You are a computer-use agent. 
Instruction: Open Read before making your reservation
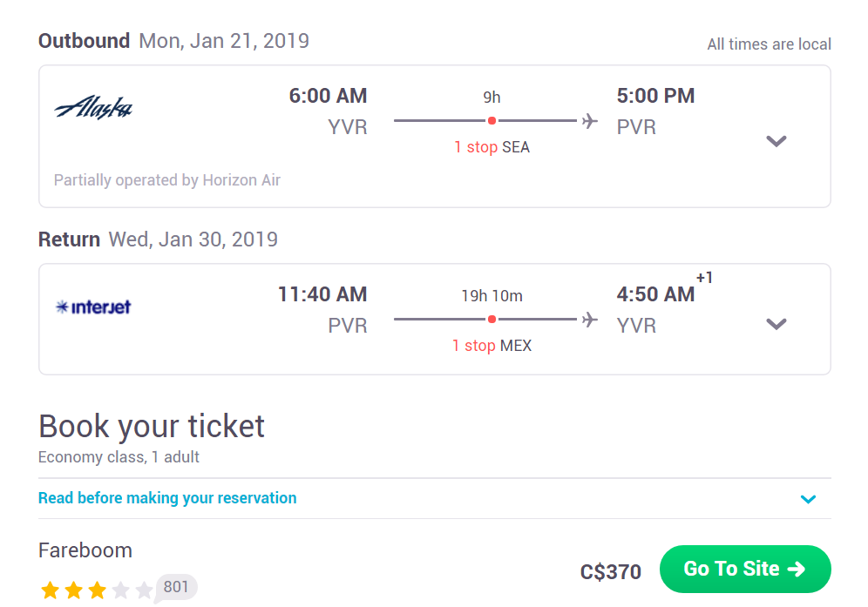(x=167, y=498)
